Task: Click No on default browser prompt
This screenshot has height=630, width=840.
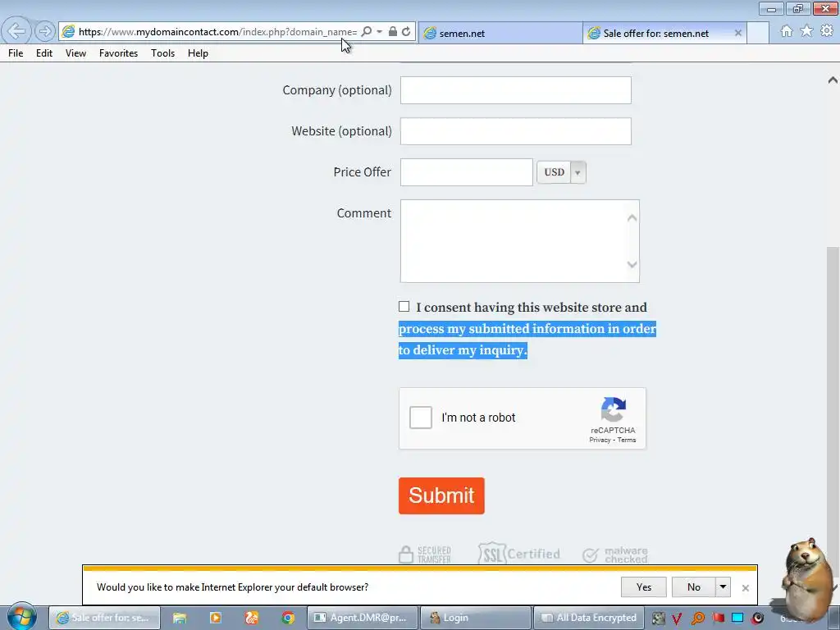Action: tap(694, 587)
